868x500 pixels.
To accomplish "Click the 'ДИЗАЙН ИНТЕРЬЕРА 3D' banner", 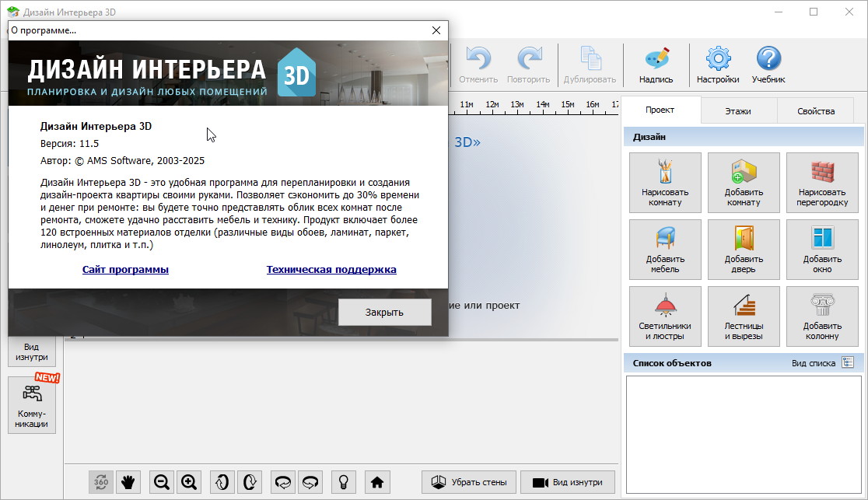I will tap(228, 73).
